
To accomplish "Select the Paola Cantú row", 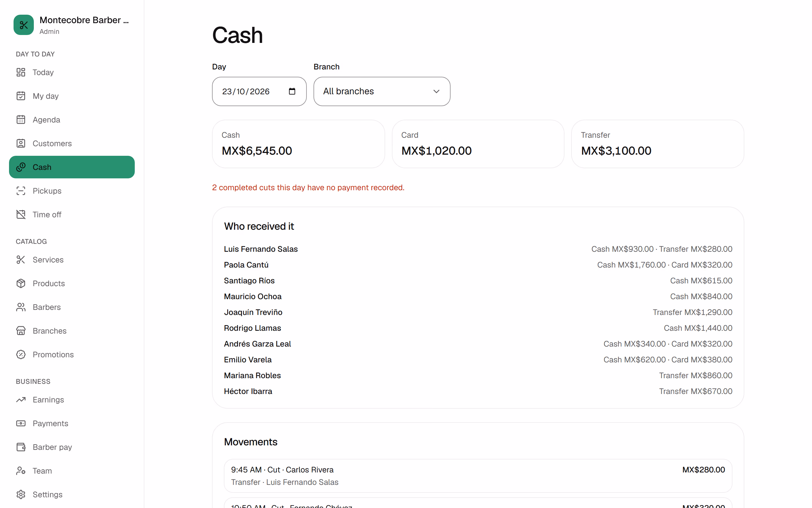I will [x=478, y=265].
